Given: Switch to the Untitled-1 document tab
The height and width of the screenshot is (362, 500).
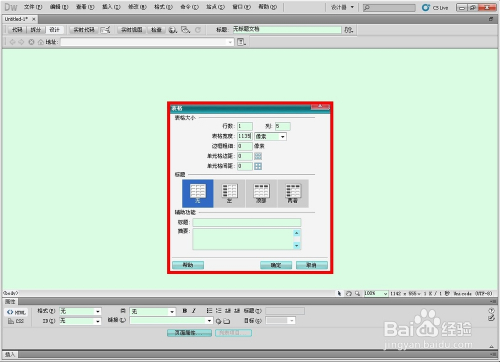Looking at the screenshot, I should click(x=16, y=19).
